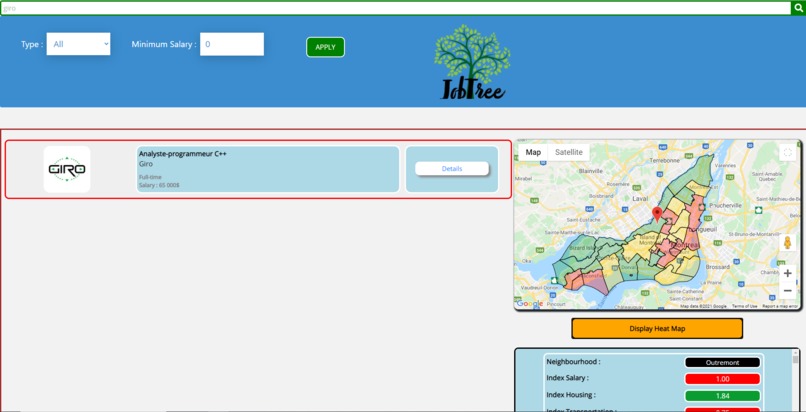806x412 pixels.
Task: Toggle fullscreen on the map
Action: coord(787,153)
